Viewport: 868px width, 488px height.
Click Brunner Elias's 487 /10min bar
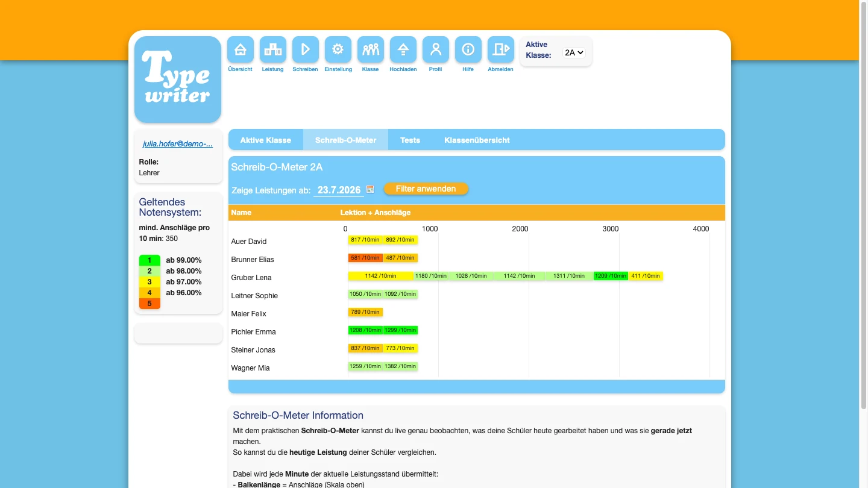click(x=400, y=258)
